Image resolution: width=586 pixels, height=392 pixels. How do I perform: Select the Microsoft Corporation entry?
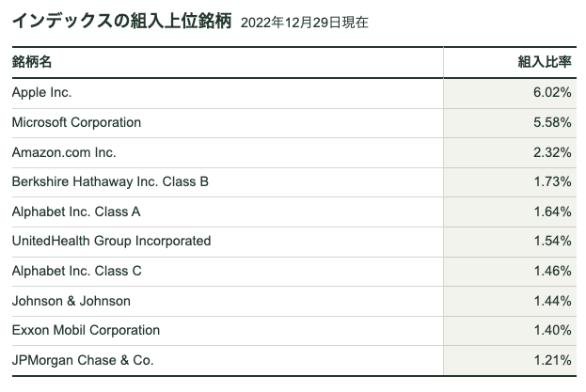point(76,122)
